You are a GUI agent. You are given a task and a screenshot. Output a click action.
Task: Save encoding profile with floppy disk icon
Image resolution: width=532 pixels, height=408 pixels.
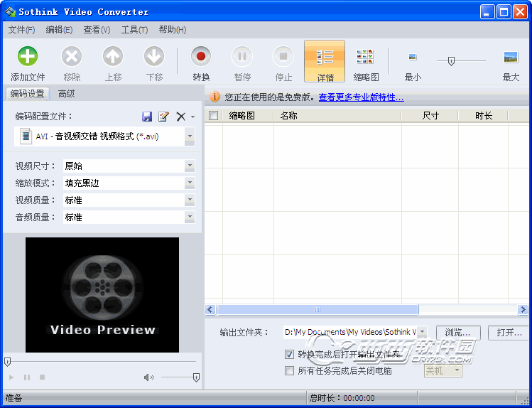[147, 117]
